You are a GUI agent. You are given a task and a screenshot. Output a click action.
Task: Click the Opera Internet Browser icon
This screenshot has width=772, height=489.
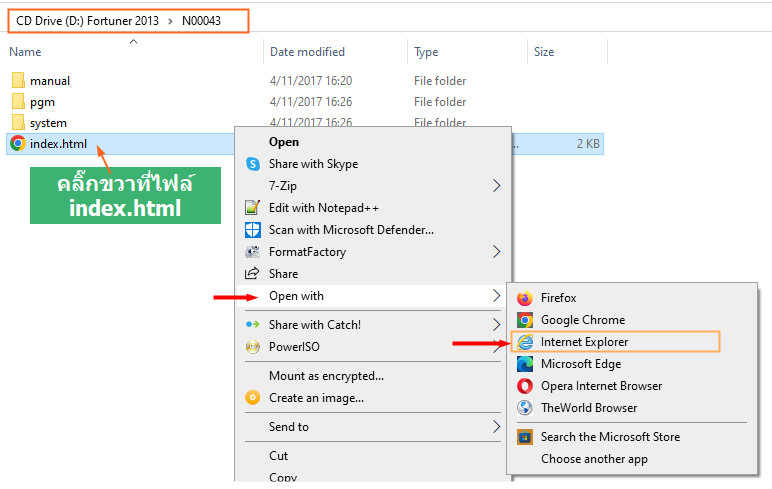524,386
